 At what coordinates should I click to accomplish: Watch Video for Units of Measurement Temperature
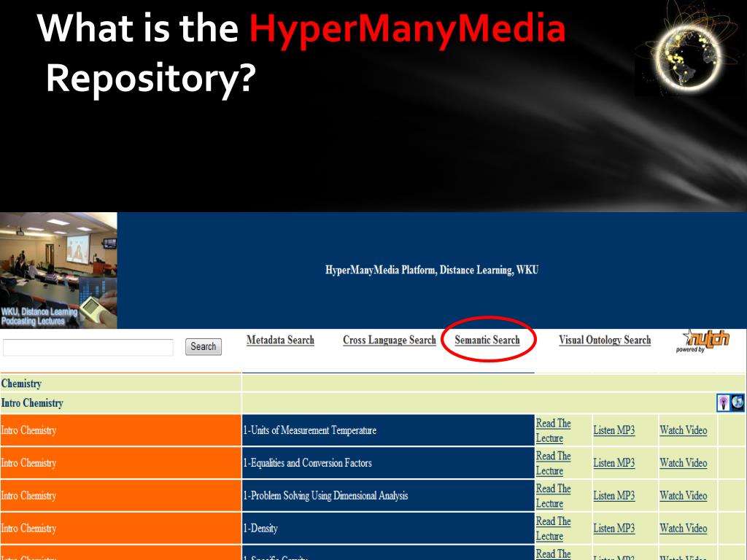point(683,430)
